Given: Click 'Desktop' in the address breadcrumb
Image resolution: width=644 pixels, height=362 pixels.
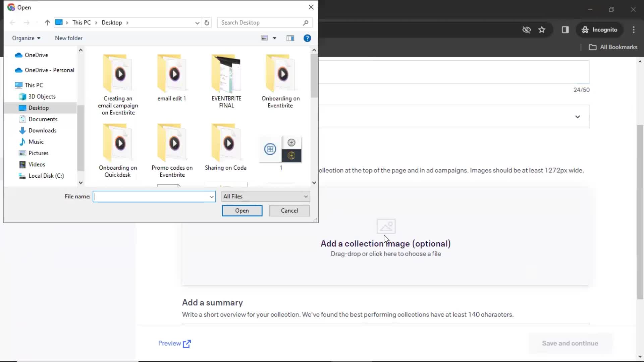Looking at the screenshot, I should [112, 22].
